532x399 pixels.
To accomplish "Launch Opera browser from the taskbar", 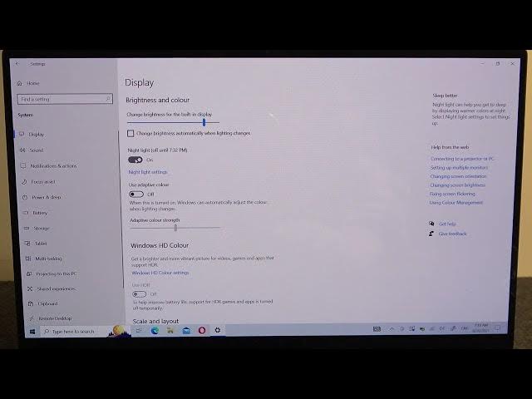I will pyautogui.click(x=202, y=330).
